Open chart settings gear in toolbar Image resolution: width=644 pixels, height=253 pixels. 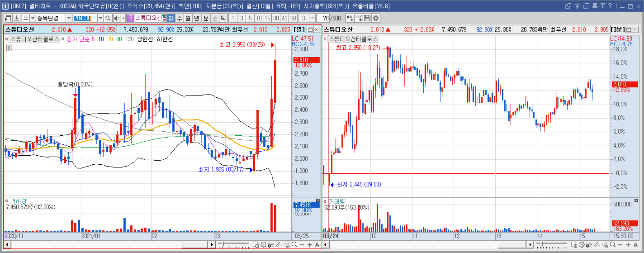(376, 18)
